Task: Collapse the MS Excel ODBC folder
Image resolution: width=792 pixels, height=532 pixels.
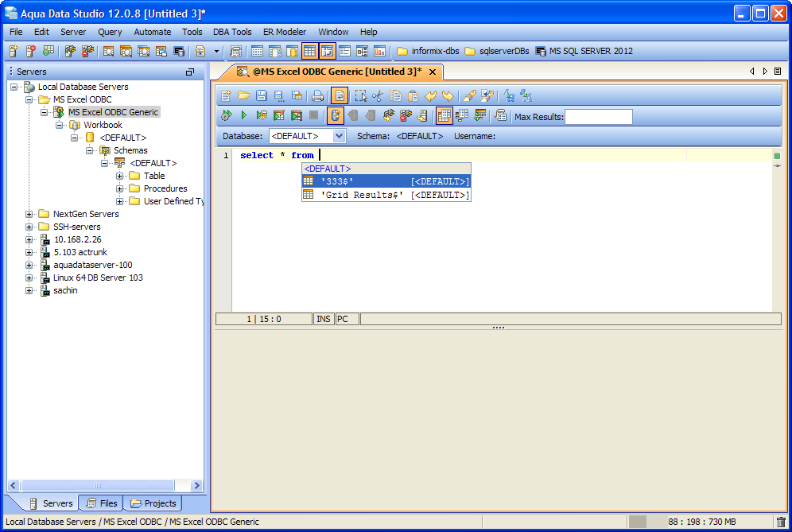Action: pos(29,99)
